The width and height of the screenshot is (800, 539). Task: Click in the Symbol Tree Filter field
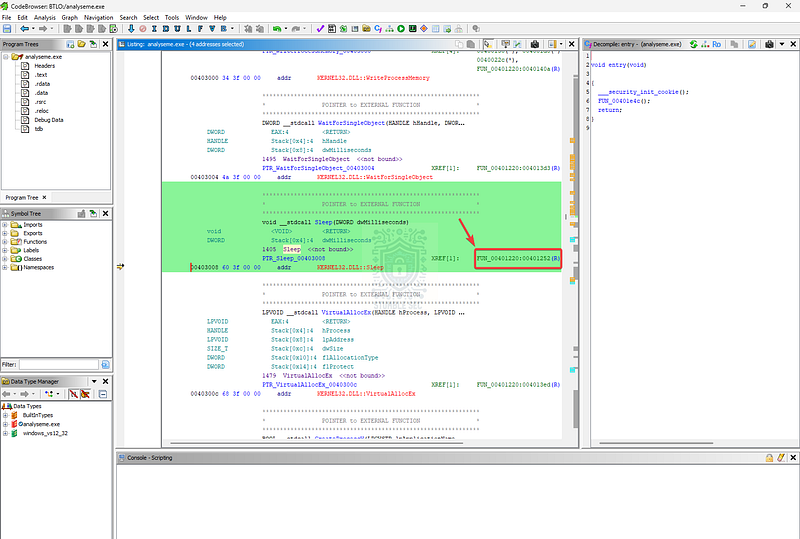pos(59,364)
